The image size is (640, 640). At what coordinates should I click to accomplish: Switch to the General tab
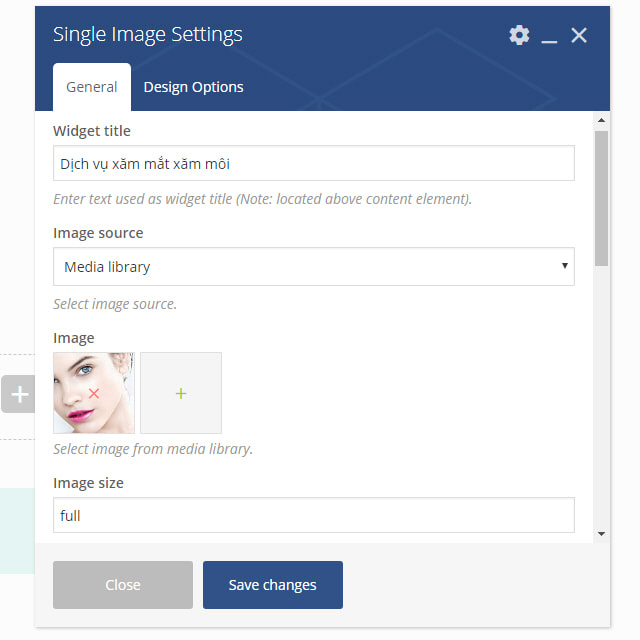pos(92,87)
